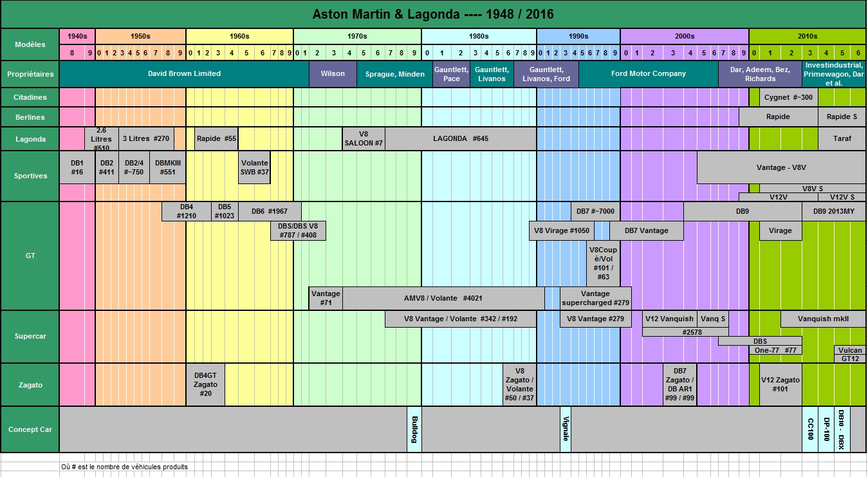The height and width of the screenshot is (477, 868).
Task: Select the '2.6 Litres #510' cell
Action: pos(102,139)
